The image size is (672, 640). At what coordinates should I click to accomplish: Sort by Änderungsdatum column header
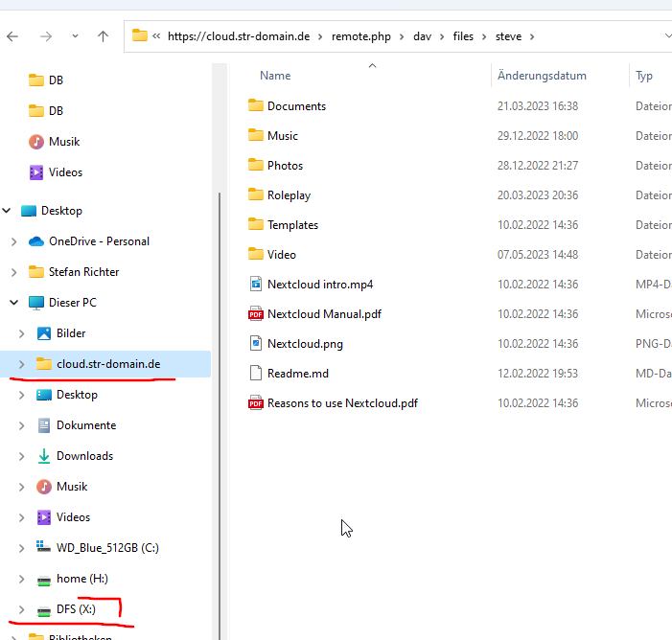click(x=542, y=76)
